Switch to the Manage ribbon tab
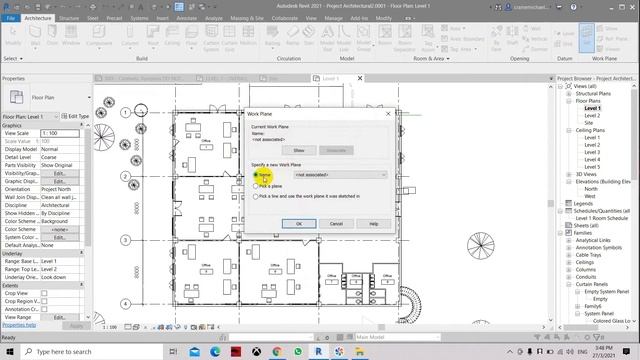Image resolution: width=640 pixels, height=360 pixels. (333, 18)
